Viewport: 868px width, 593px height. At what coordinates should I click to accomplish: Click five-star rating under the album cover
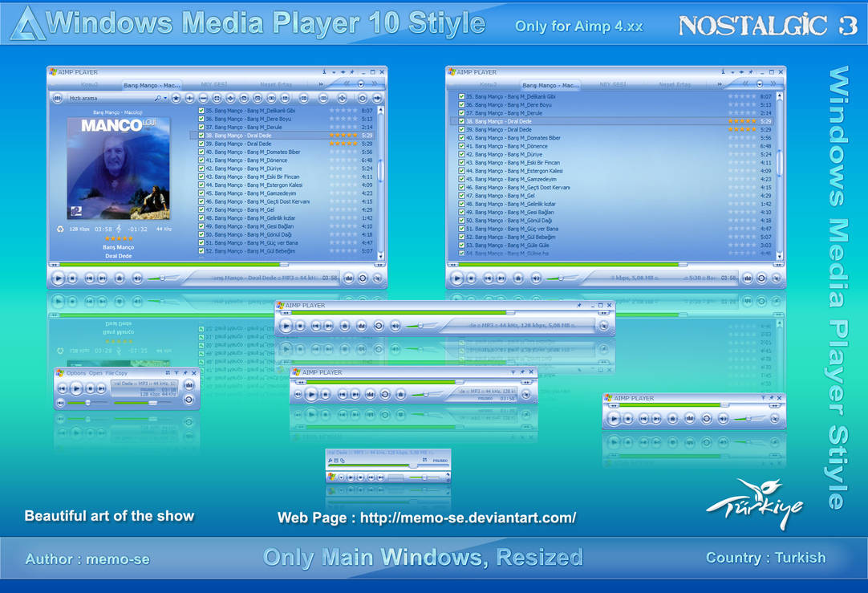[119, 238]
